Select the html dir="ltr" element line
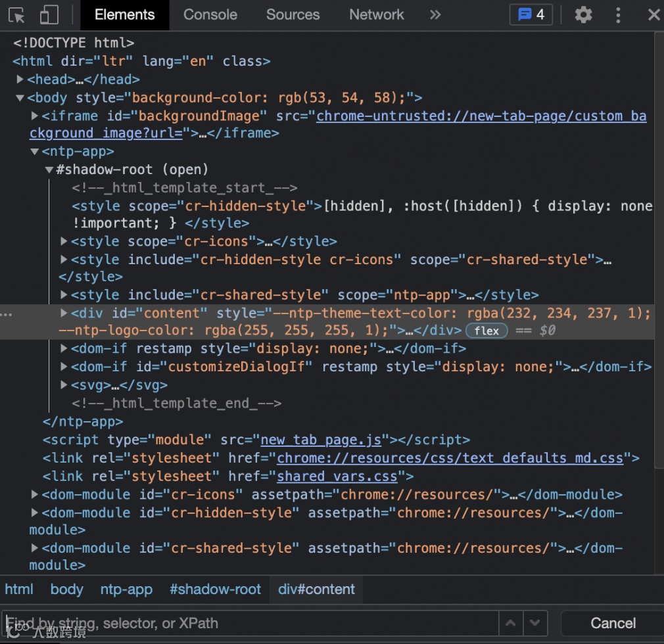Image resolution: width=664 pixels, height=644 pixels. (141, 61)
